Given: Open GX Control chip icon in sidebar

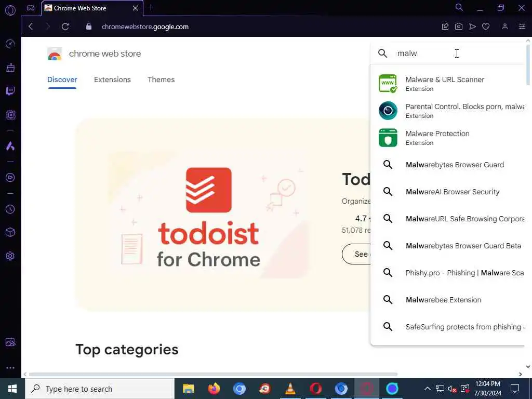Looking at the screenshot, I should point(10,115).
